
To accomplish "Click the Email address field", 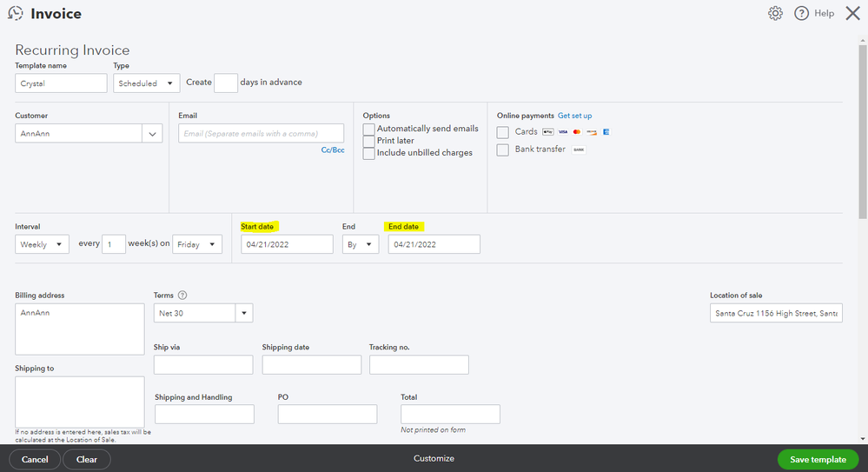I will (261, 134).
